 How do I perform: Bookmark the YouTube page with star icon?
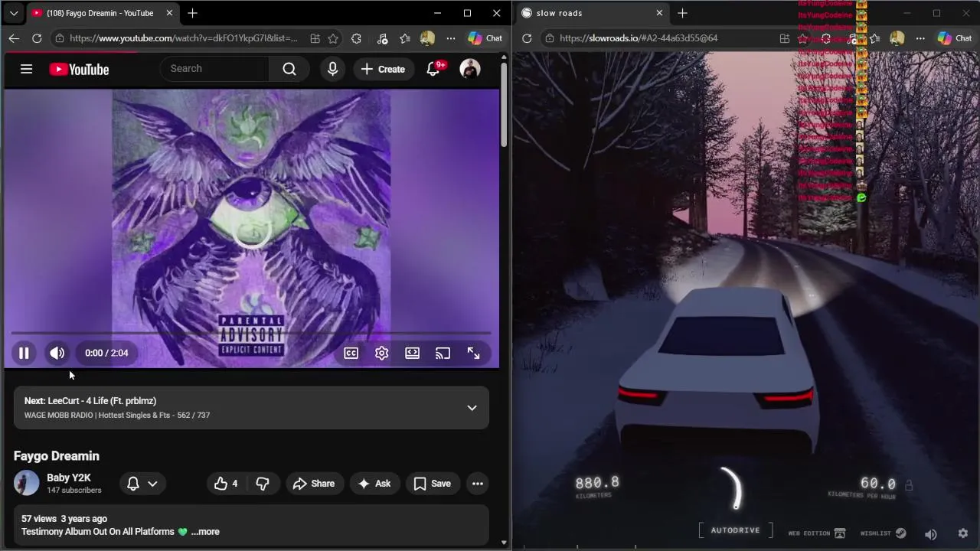click(333, 38)
